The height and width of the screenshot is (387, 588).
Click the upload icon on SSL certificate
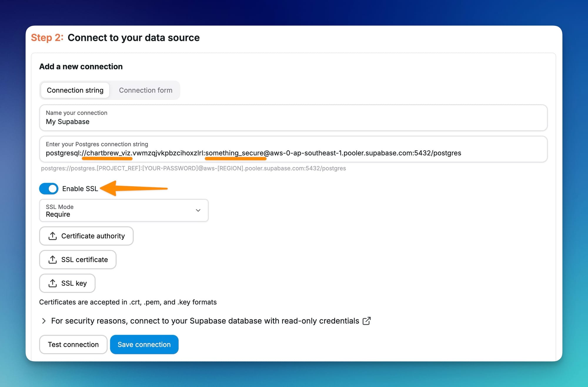(53, 260)
